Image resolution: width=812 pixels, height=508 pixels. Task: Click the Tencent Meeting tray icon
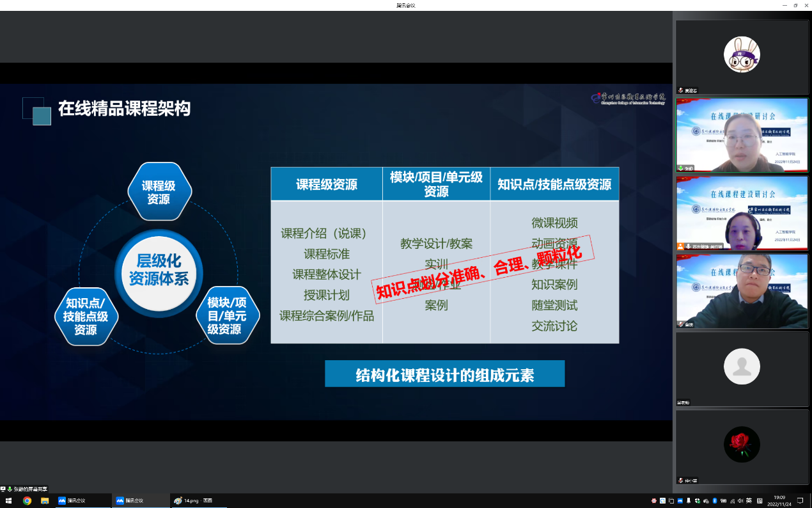pyautogui.click(x=680, y=500)
